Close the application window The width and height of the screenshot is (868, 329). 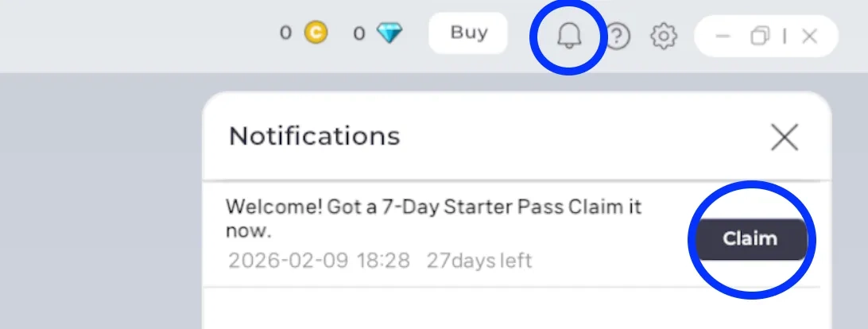(x=809, y=37)
